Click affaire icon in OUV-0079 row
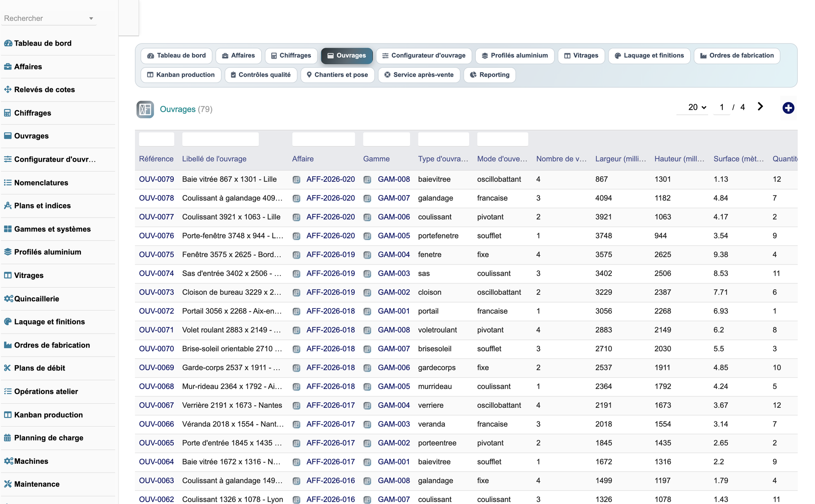This screenshot has width=815, height=504. (x=297, y=180)
